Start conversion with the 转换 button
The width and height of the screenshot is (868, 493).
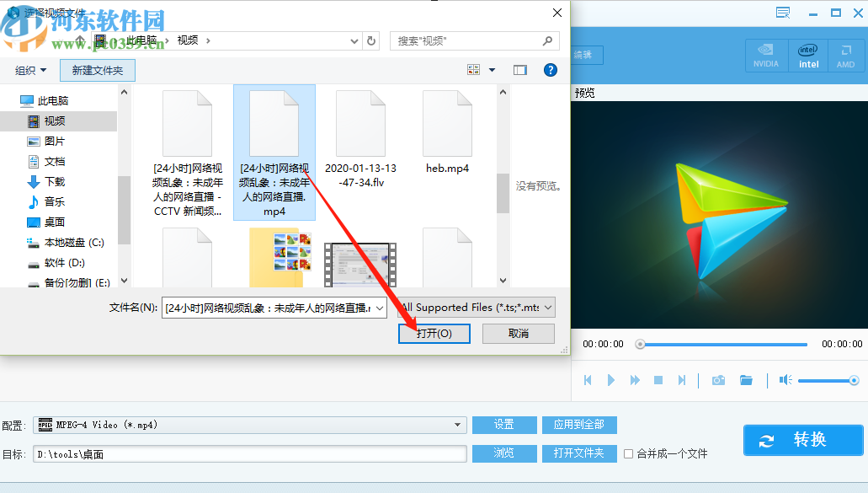tap(802, 440)
